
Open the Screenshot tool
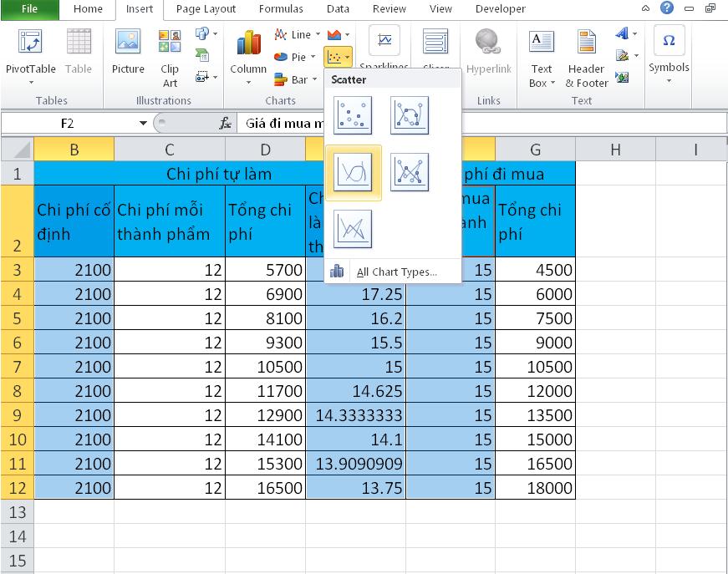point(202,77)
